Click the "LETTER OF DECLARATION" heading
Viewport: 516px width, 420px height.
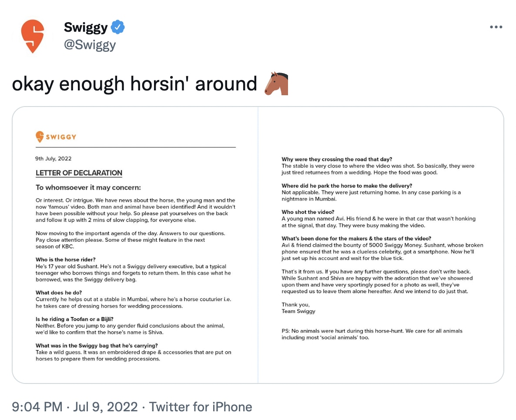coord(79,173)
